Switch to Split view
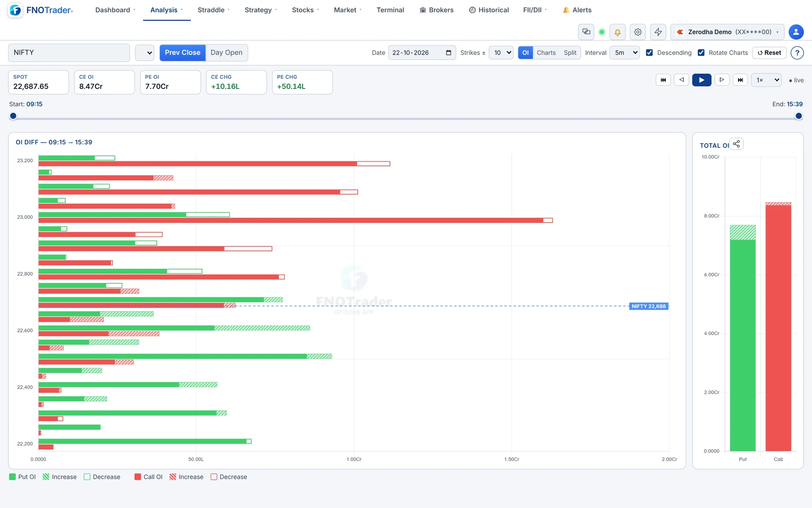The height and width of the screenshot is (508, 812). (570, 52)
